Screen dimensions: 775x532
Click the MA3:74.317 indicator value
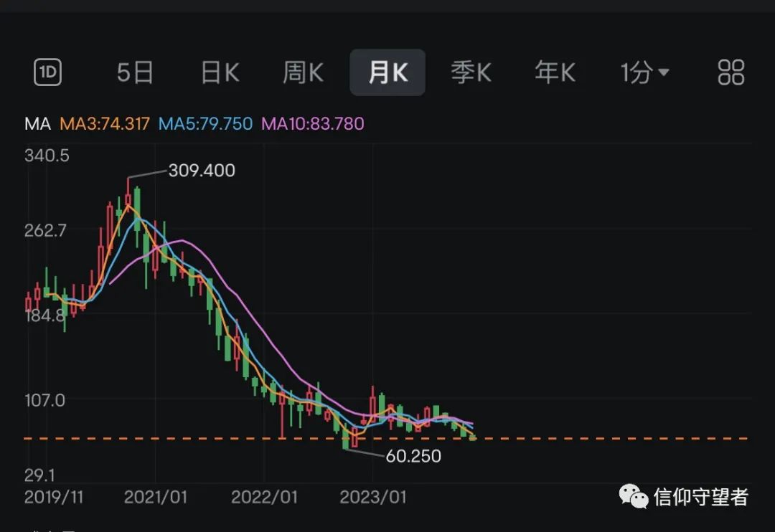(104, 123)
